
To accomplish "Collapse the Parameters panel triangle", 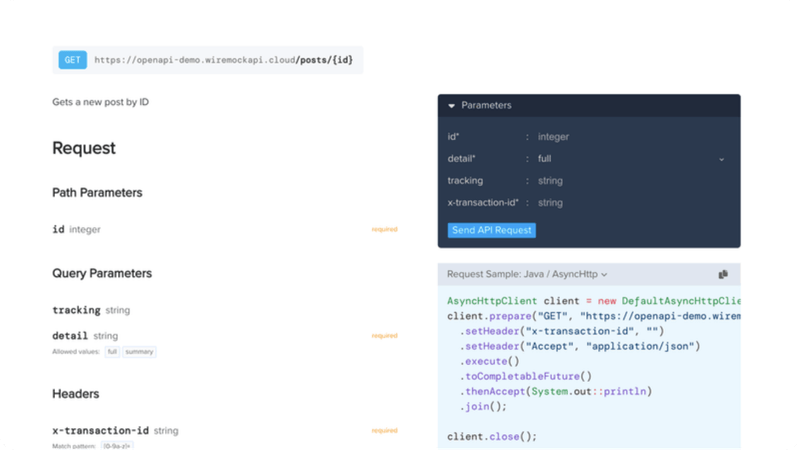I will pyautogui.click(x=452, y=106).
